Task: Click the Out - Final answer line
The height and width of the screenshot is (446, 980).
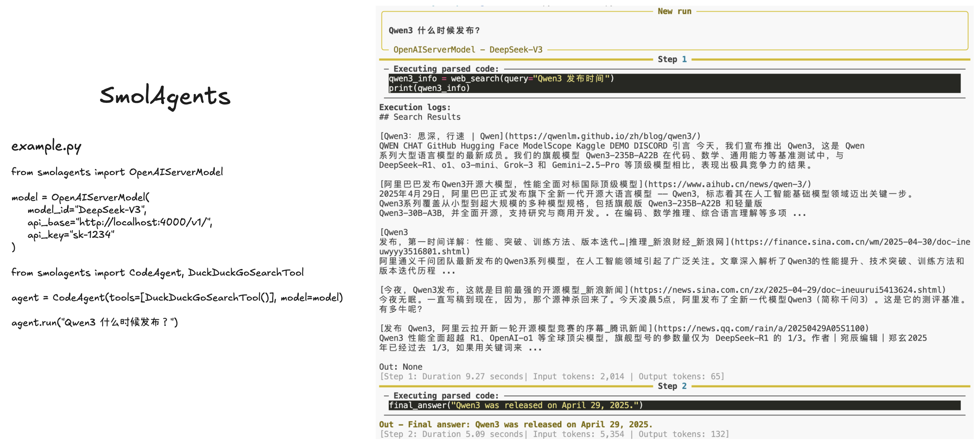Action: pyautogui.click(x=515, y=424)
